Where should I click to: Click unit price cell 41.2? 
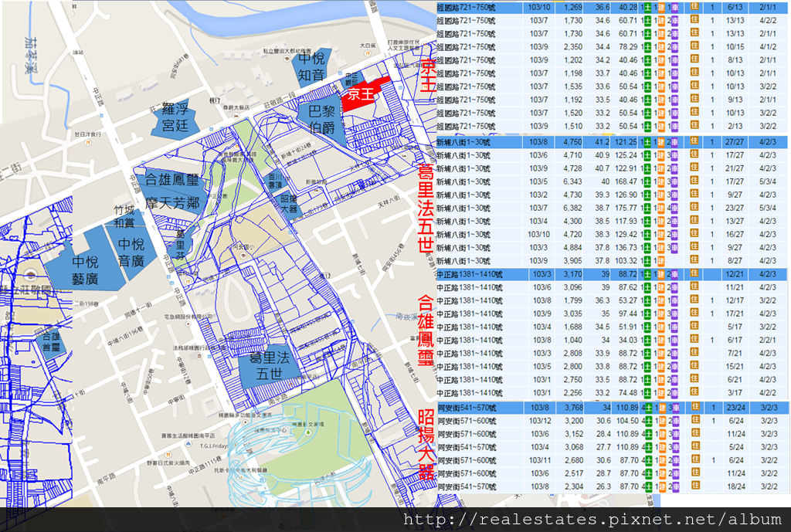(x=602, y=142)
